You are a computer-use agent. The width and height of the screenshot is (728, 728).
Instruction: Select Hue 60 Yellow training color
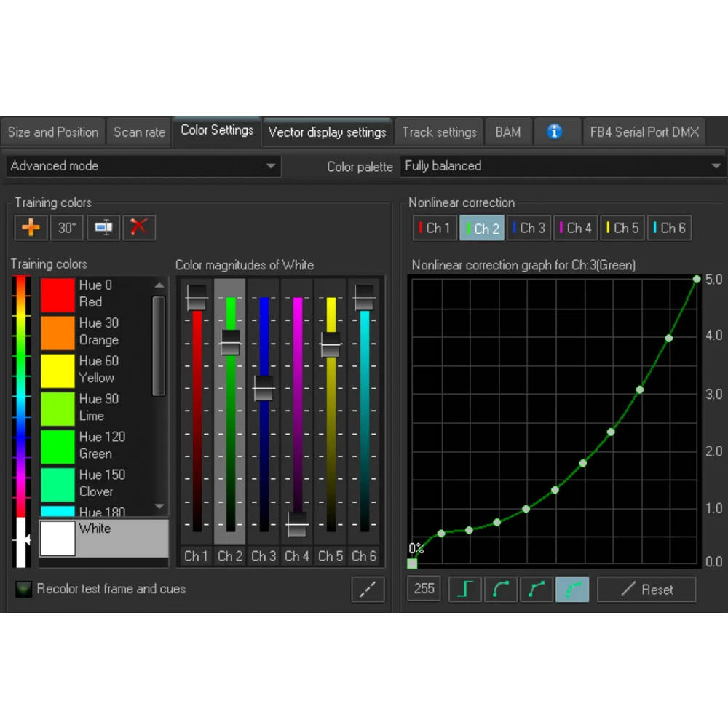pyautogui.click(x=95, y=370)
